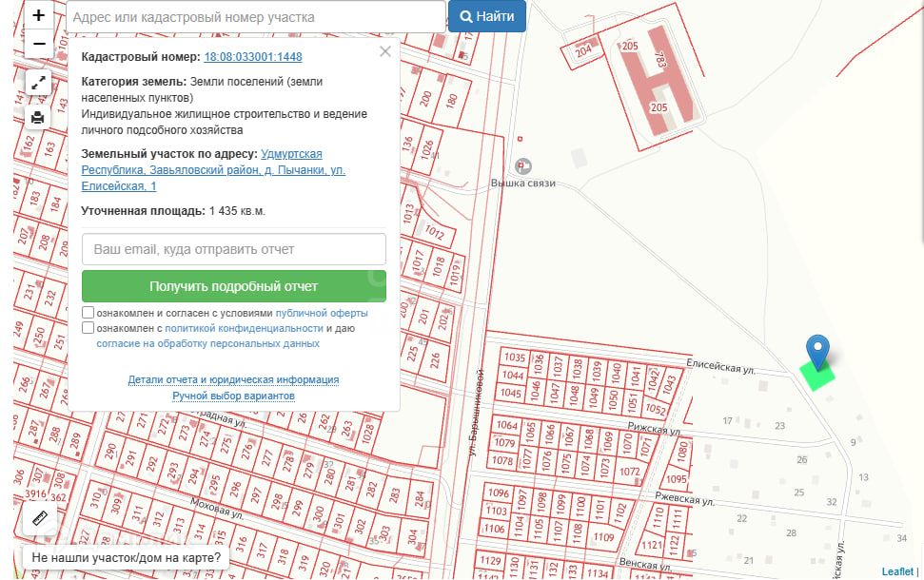Viewport: 924px width, 580px height.
Task: Open Ручной выбор вариантов link
Action: [x=233, y=396]
